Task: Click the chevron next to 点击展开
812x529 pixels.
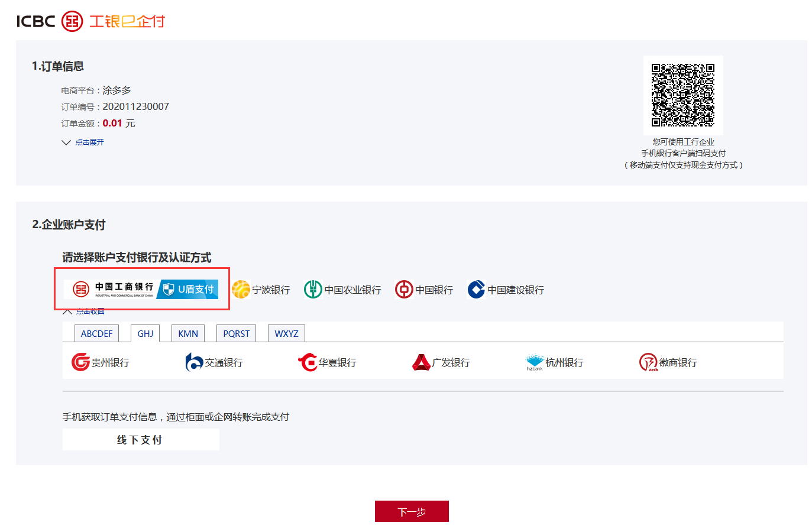Action: point(66,142)
